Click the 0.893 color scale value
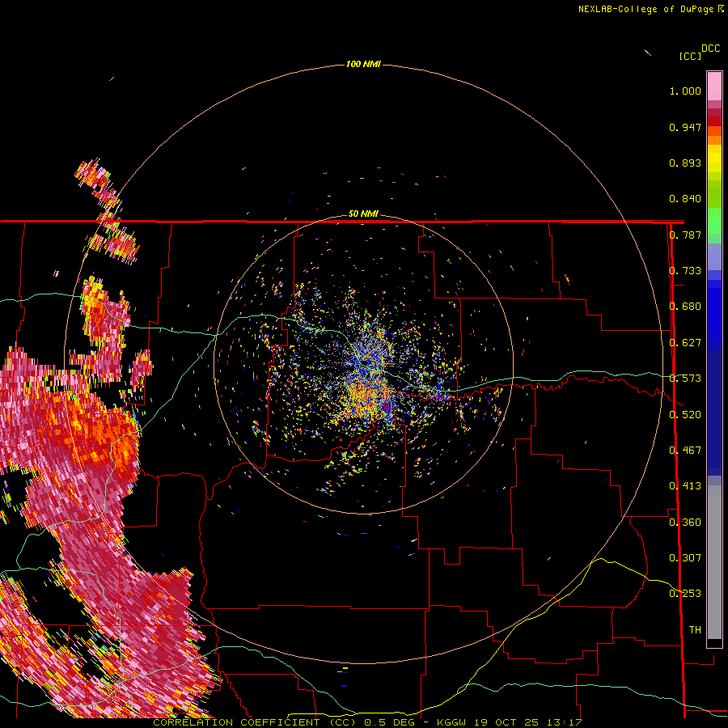The width and height of the screenshot is (728, 728). coord(685,163)
